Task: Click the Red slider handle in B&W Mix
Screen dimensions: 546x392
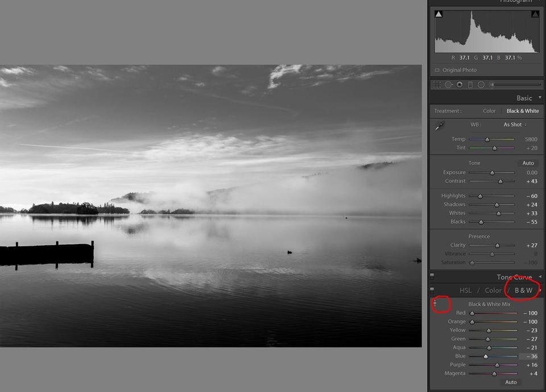Action: pyautogui.click(x=472, y=313)
